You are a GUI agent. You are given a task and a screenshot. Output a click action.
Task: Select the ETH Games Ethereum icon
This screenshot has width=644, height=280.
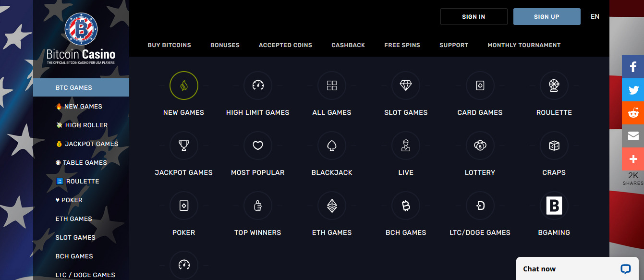point(332,206)
